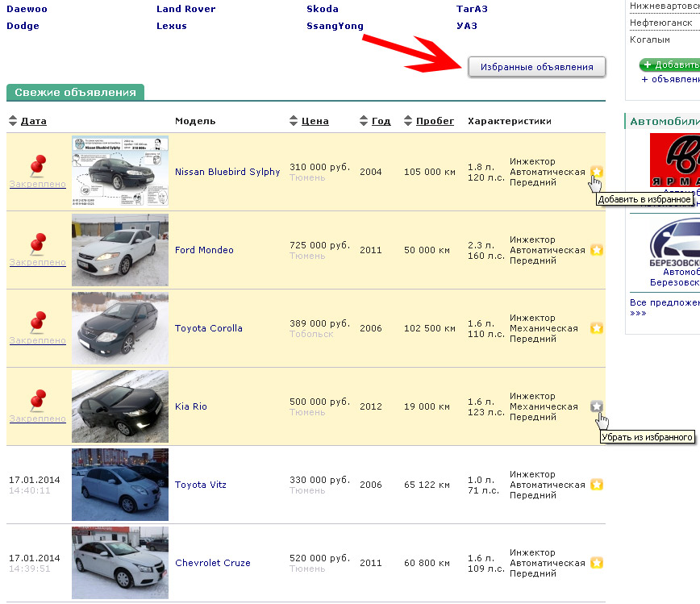Select the Lexus brand link
The height and width of the screenshot is (604, 700).
tap(172, 26)
